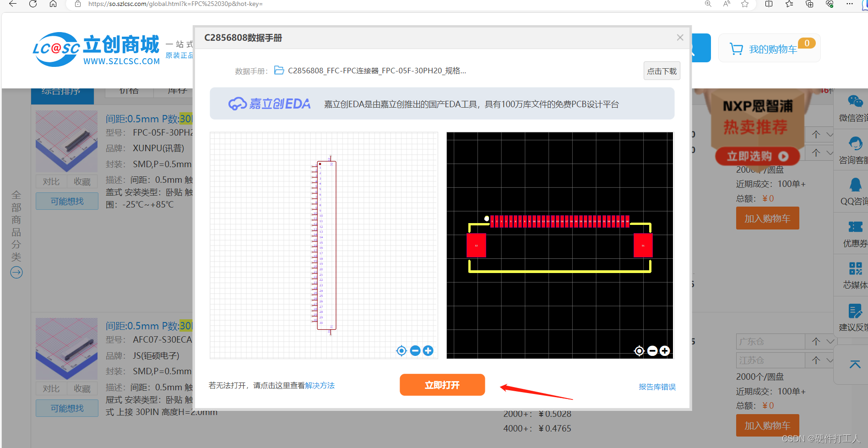Click the 江苏仓 quantity input field

tap(770, 360)
